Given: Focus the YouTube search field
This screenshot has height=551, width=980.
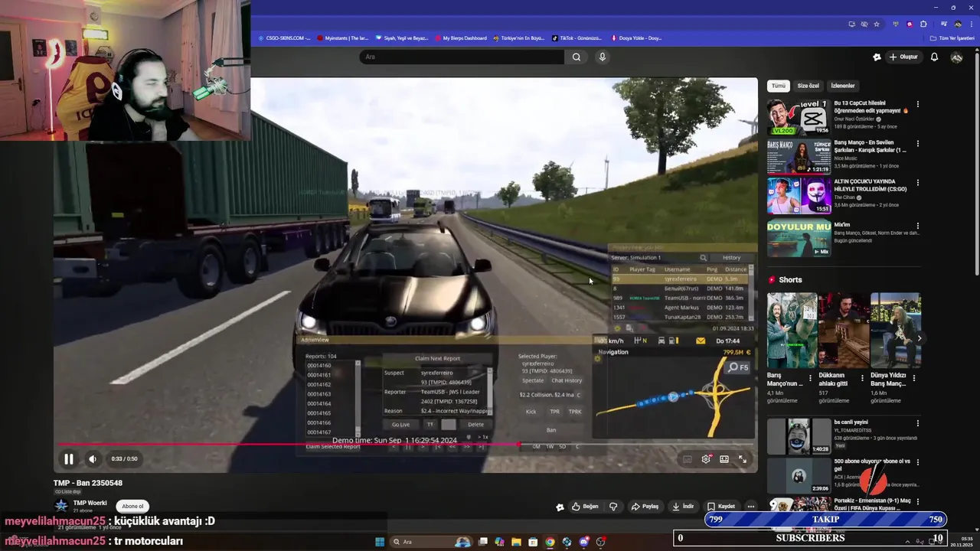Looking at the screenshot, I should coord(462,57).
